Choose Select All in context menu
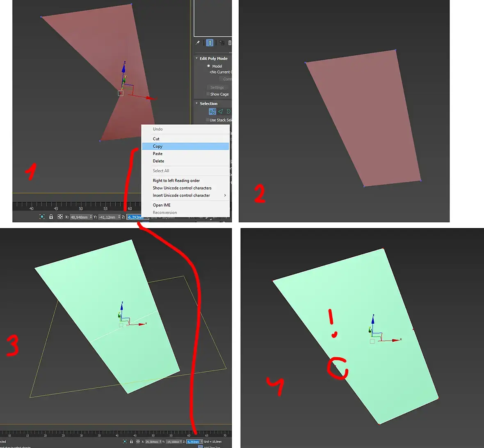Viewport: 484px width, 448px height. pyautogui.click(x=185, y=171)
